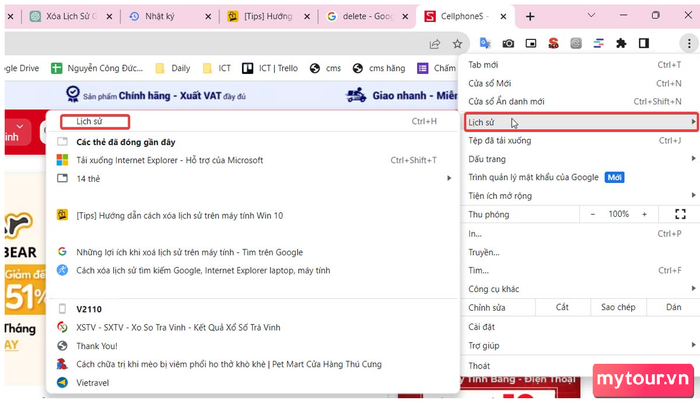Close the CellphoneS tab
Image resolution: width=700 pixels, height=405 pixels.
click(503, 17)
